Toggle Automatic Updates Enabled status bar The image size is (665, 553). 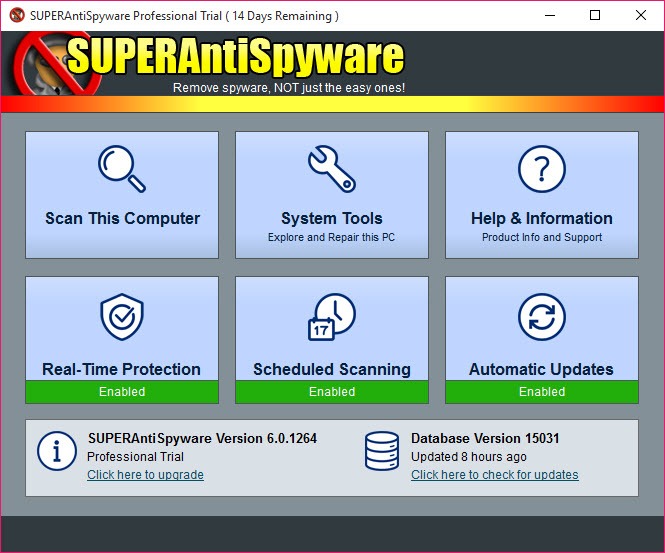click(541, 392)
